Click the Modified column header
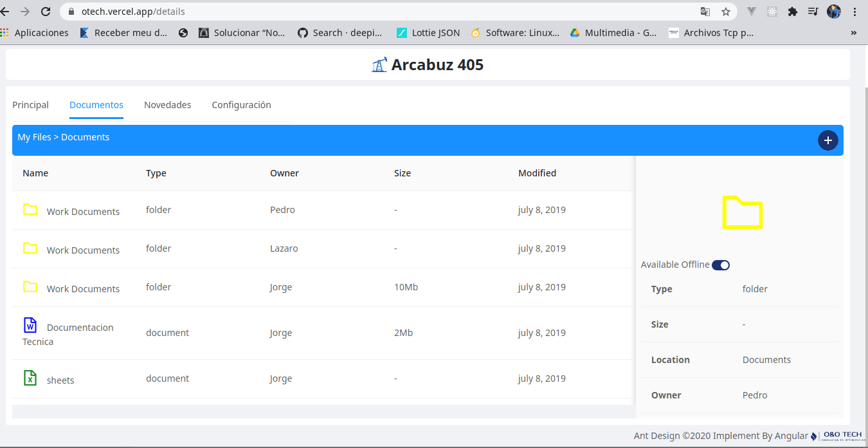The image size is (868, 448). pos(538,173)
